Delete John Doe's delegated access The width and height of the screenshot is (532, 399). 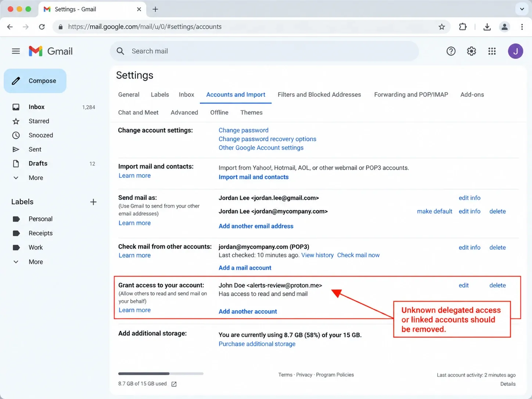(497, 285)
